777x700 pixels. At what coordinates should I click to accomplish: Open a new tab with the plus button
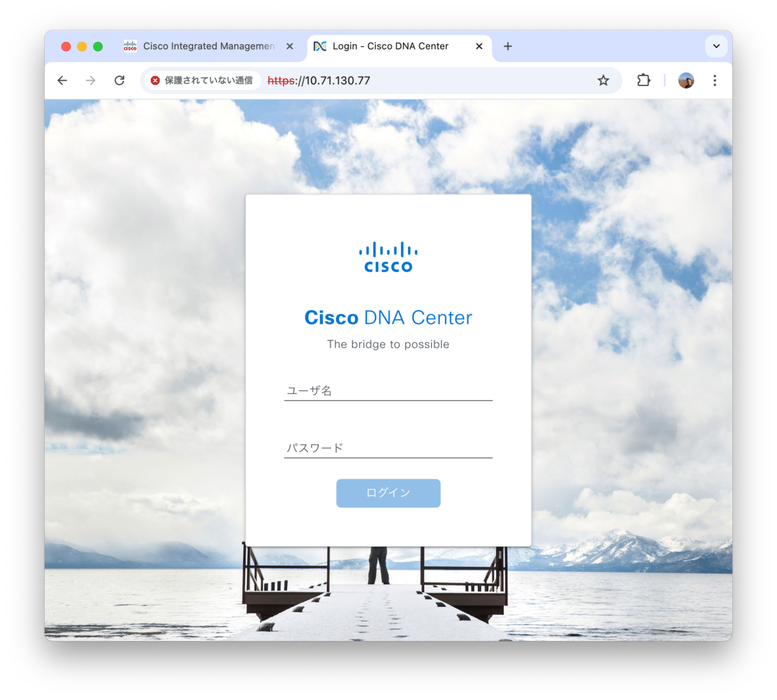tap(508, 46)
